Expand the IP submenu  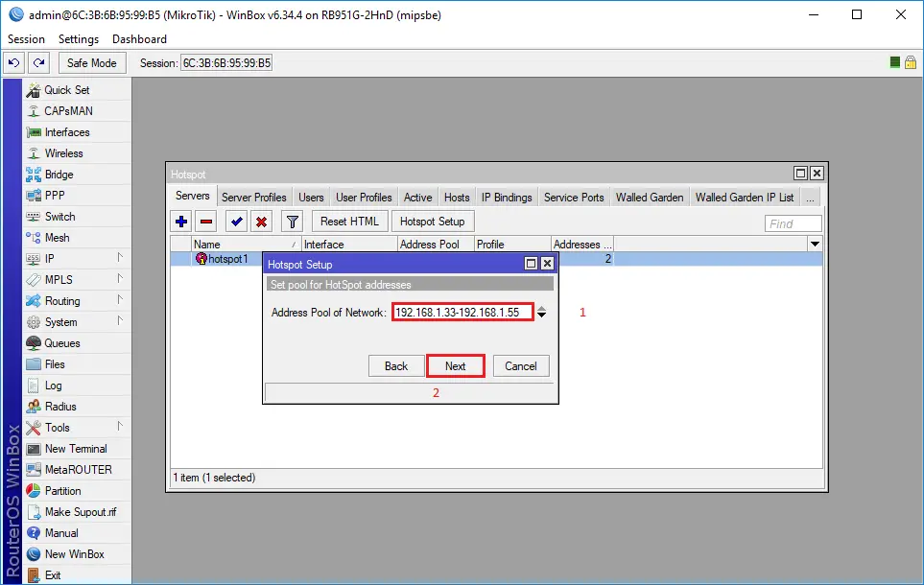point(120,257)
